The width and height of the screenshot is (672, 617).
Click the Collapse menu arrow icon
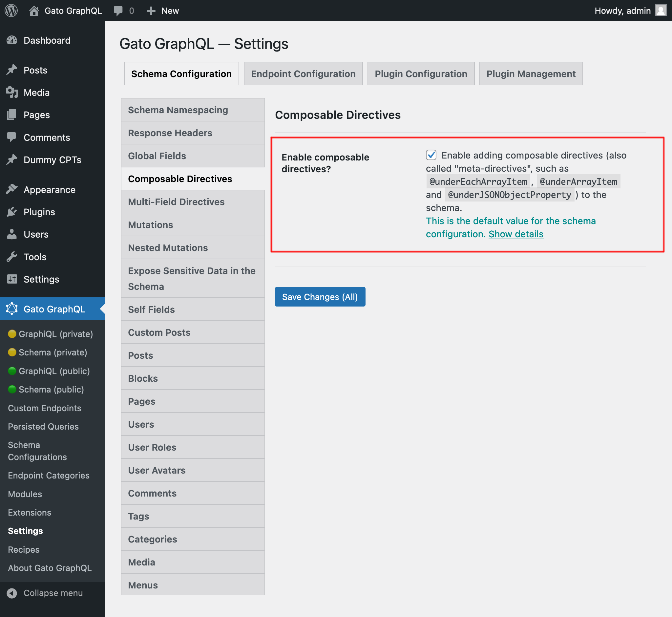click(12, 593)
